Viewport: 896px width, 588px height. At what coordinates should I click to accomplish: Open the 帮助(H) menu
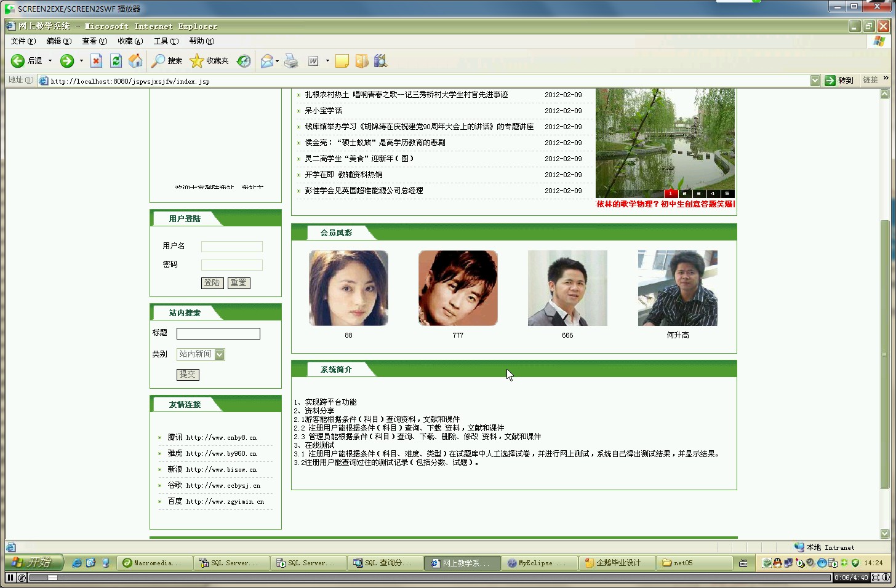(202, 41)
